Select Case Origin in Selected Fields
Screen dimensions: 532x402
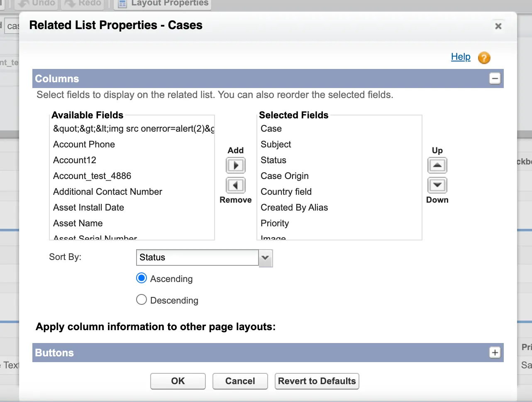click(285, 176)
